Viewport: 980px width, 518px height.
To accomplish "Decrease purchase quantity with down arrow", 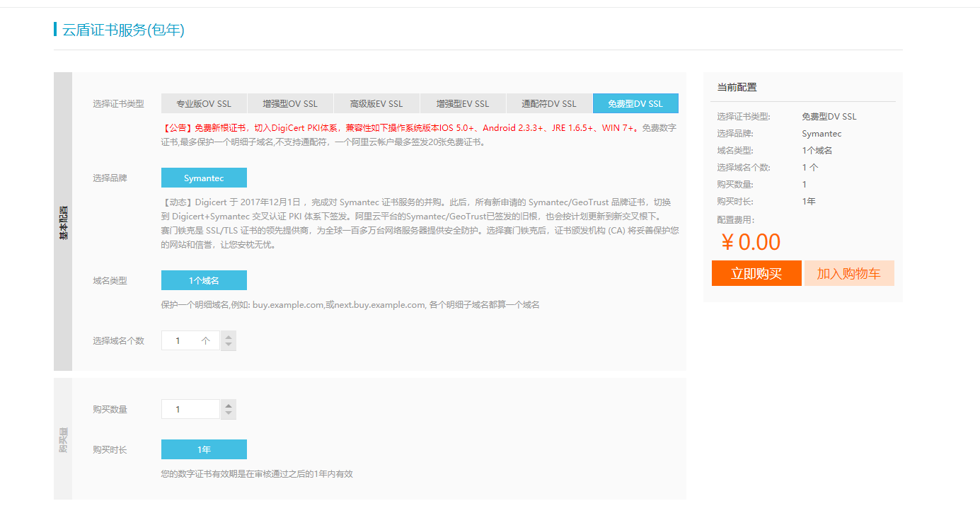I will coord(228,413).
